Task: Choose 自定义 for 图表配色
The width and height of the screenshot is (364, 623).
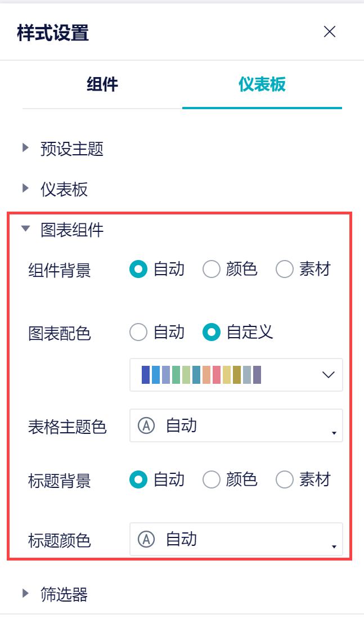Action: pyautogui.click(x=212, y=333)
